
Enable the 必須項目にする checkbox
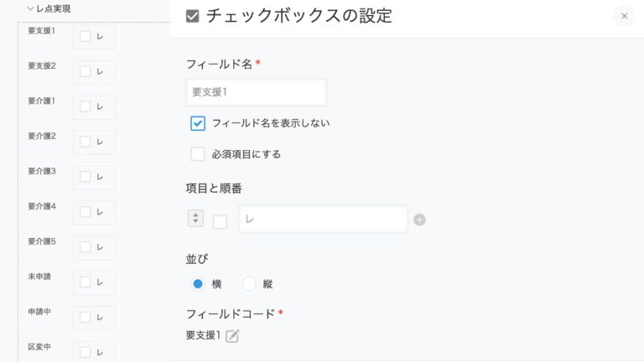coord(198,154)
